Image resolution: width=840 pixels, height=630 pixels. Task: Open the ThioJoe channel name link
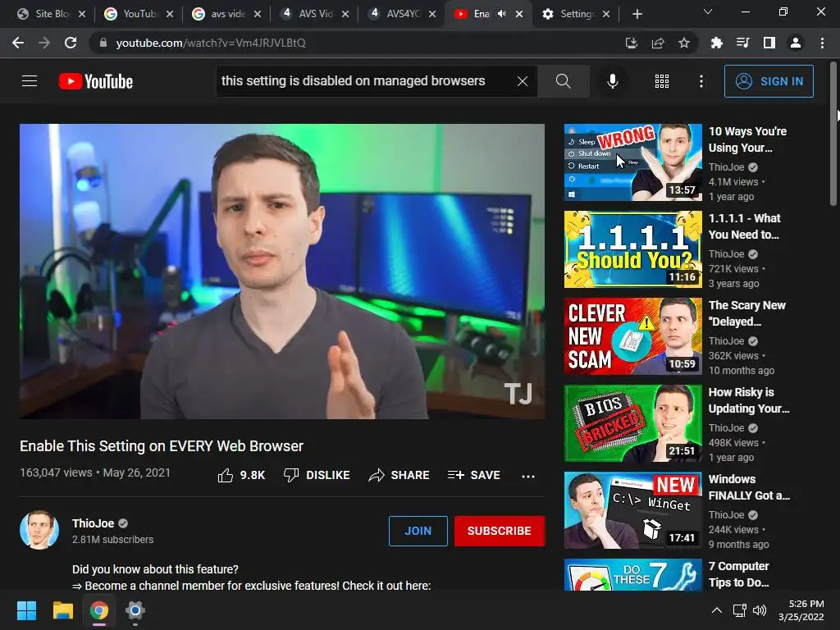coord(94,523)
